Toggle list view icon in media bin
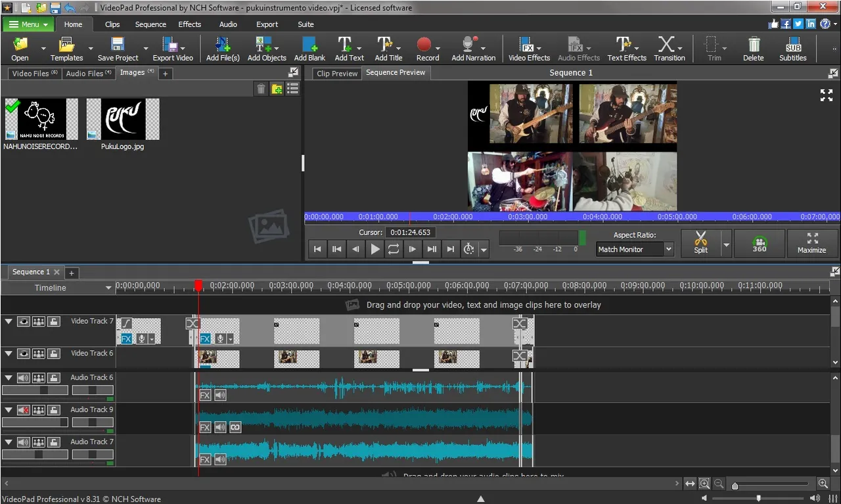Viewport: 841px width, 504px height. tap(292, 89)
